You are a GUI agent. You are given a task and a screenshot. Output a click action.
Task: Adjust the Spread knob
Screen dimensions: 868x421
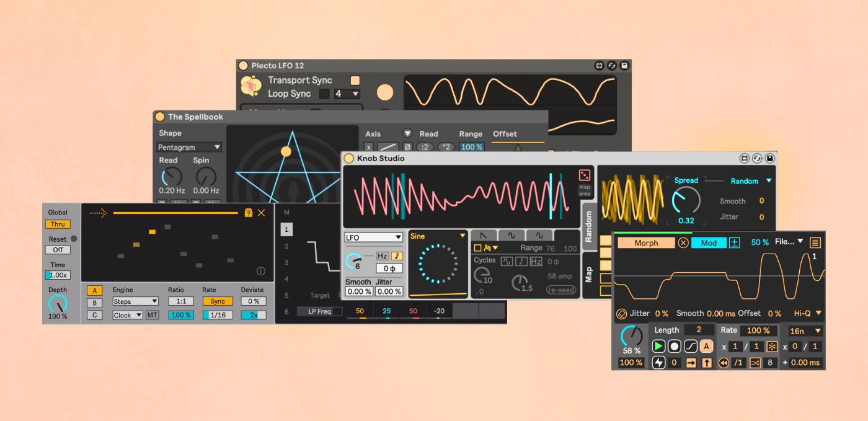686,201
